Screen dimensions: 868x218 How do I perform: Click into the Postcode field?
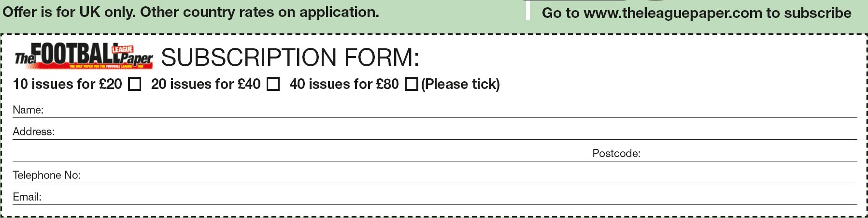[749, 154]
